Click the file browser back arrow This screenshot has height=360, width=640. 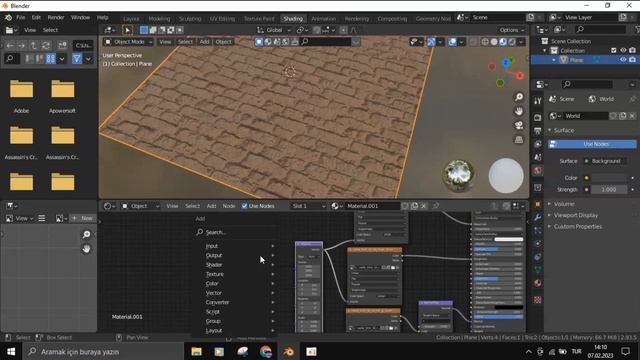pos(10,45)
